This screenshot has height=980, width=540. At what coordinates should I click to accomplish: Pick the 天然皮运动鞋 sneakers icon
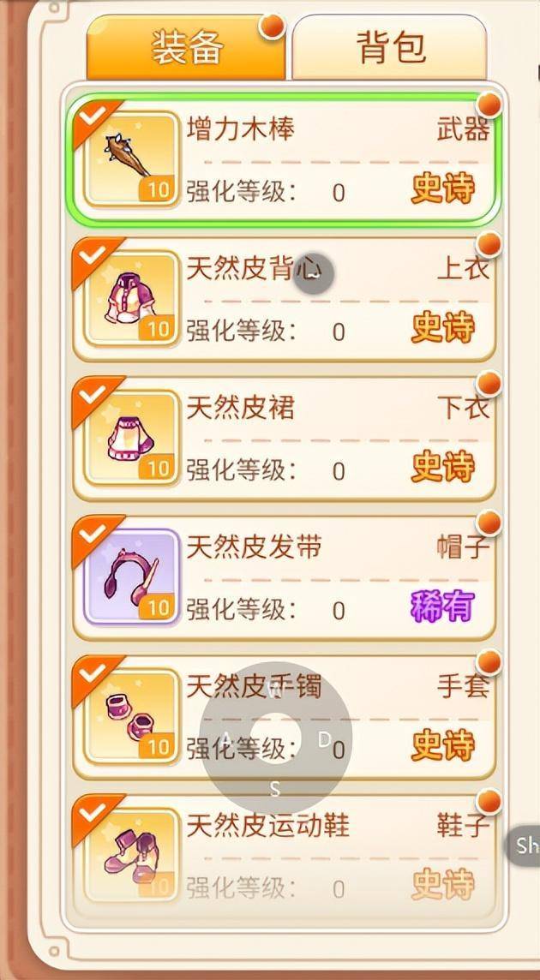coord(131,855)
